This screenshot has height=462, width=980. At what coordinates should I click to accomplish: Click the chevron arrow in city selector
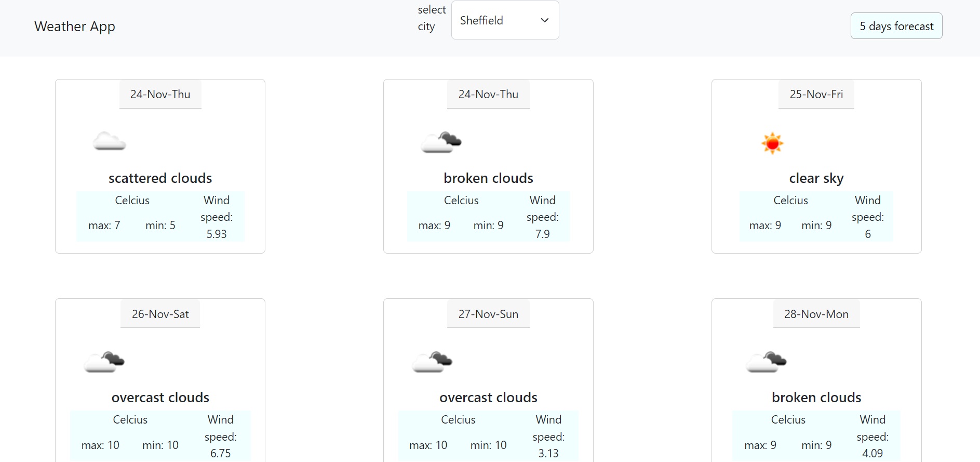[x=545, y=20]
